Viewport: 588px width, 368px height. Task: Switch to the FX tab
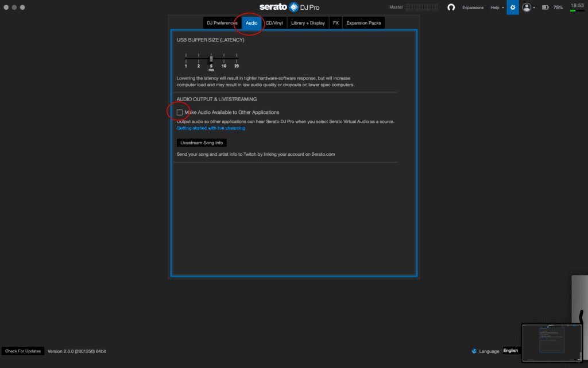pos(335,23)
